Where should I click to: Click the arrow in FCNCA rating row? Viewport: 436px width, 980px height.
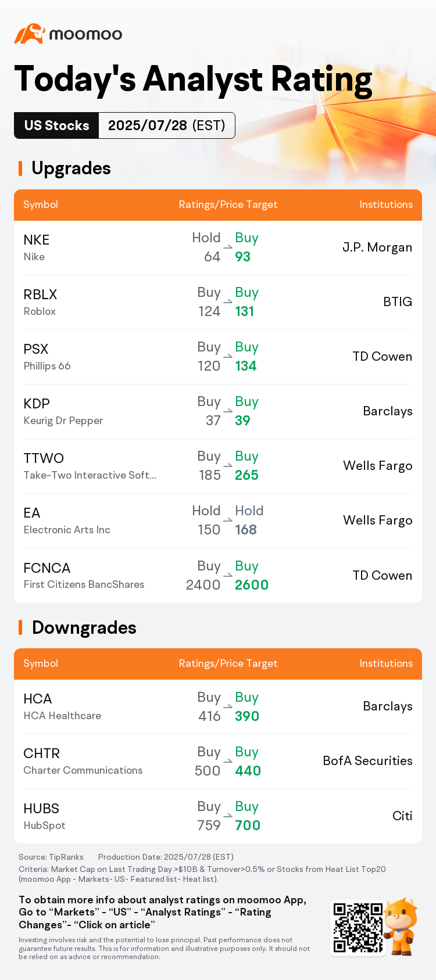pyautogui.click(x=228, y=575)
